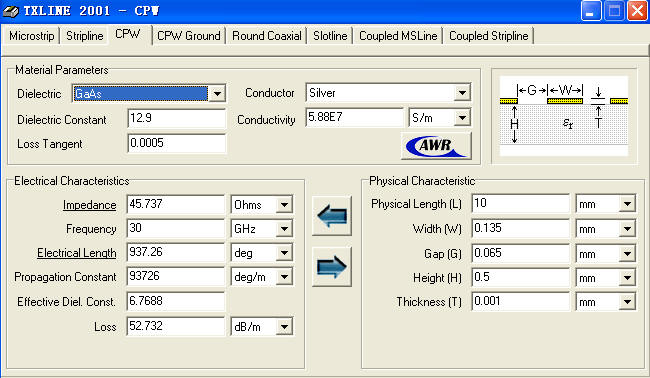Switch to the Stripline tab
650x378 pixels.
click(85, 36)
